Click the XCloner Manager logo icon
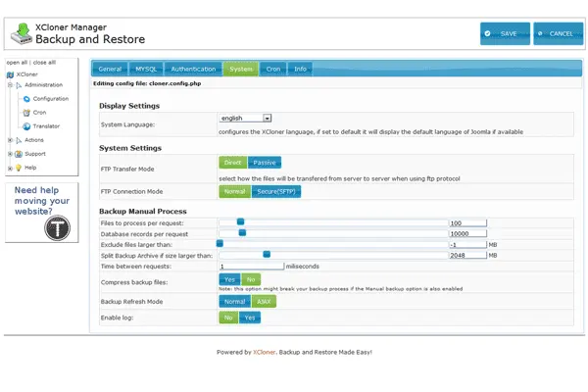The width and height of the screenshot is (588, 392). [20, 33]
